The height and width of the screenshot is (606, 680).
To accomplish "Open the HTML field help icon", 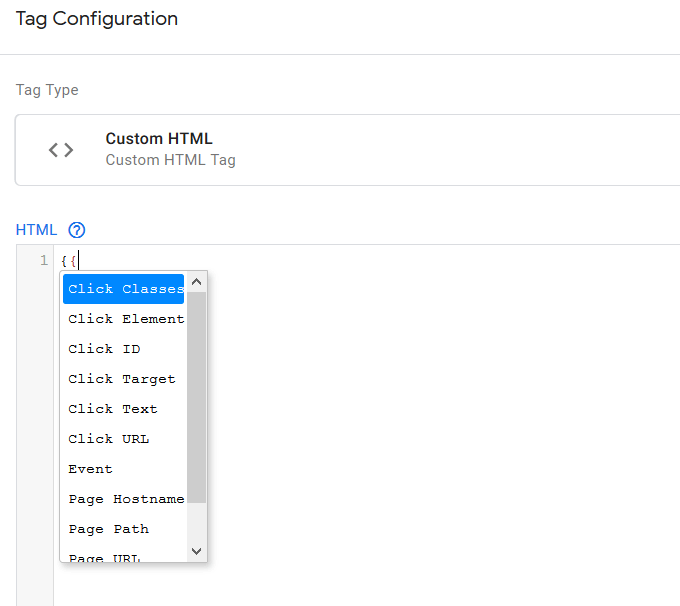I will tap(77, 230).
